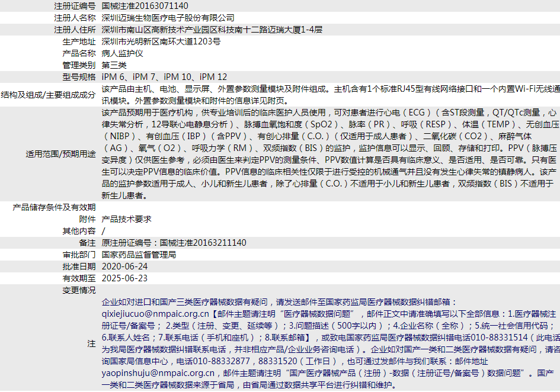
Task: Click the 结构及组成/主要组成成分 label
Action: click(48, 95)
